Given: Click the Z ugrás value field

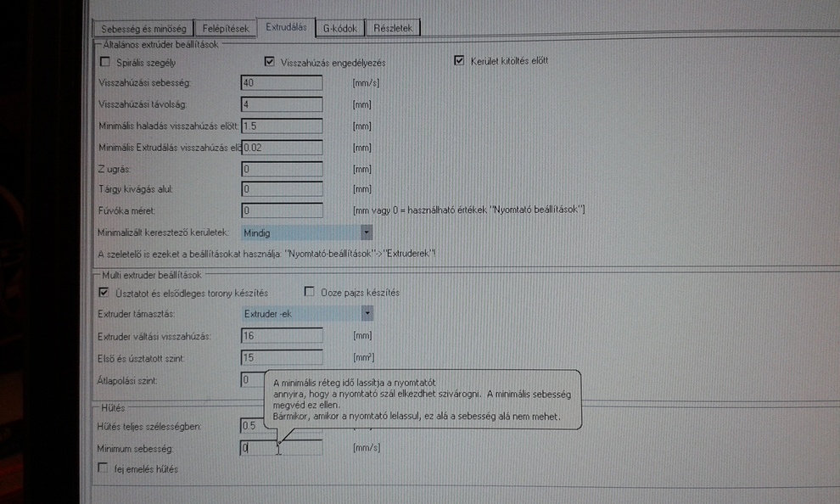Looking at the screenshot, I should point(282,168).
